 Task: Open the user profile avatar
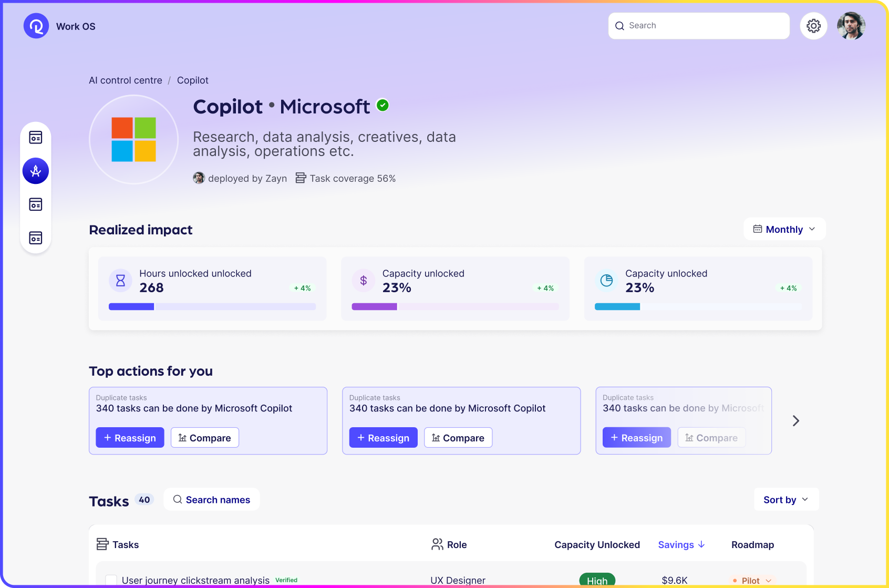[851, 26]
